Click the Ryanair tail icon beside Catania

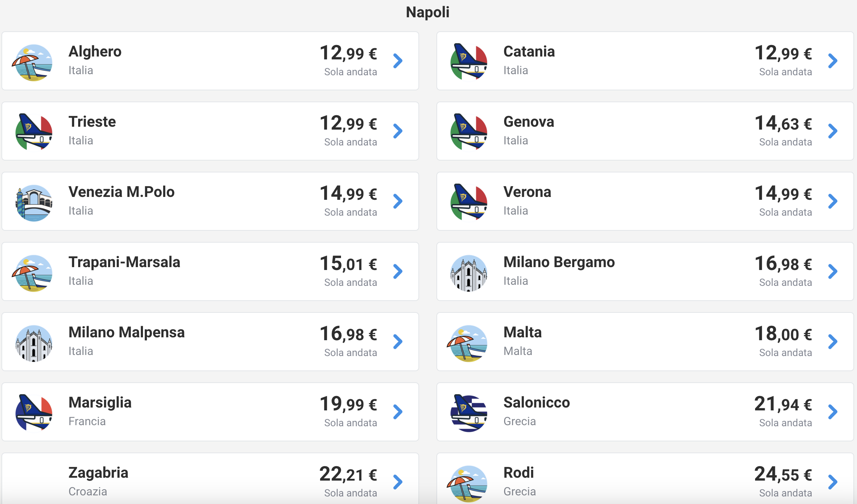click(469, 62)
